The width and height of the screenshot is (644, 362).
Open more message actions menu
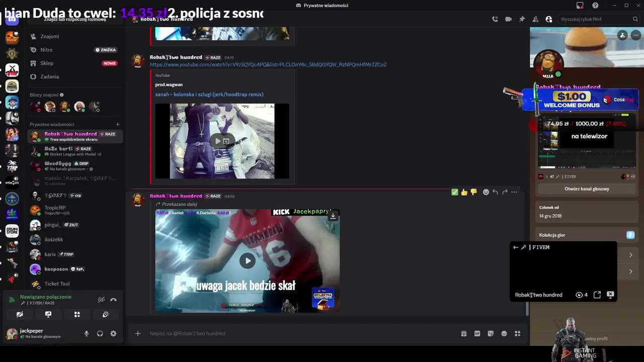[x=514, y=192]
